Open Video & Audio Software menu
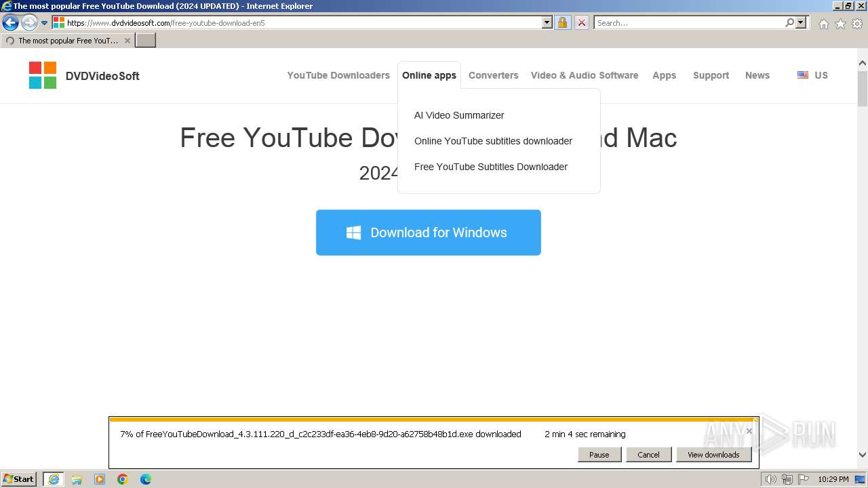This screenshot has width=868, height=488. point(585,75)
